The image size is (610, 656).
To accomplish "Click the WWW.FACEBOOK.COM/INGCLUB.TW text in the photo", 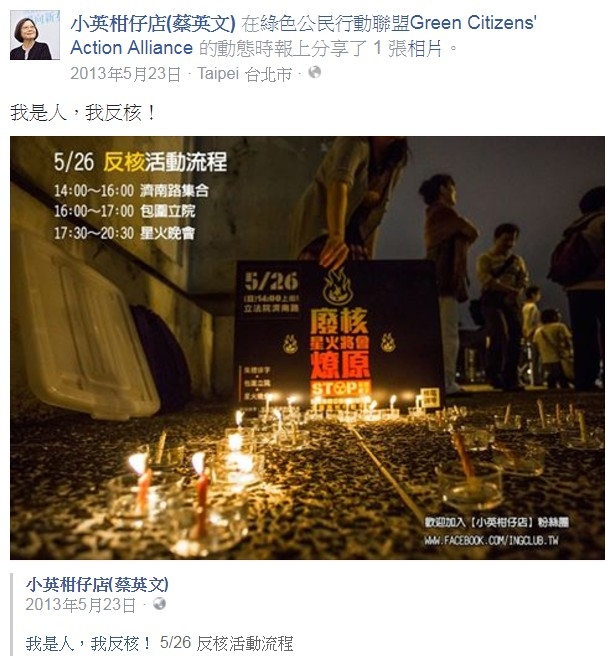I will point(491,541).
